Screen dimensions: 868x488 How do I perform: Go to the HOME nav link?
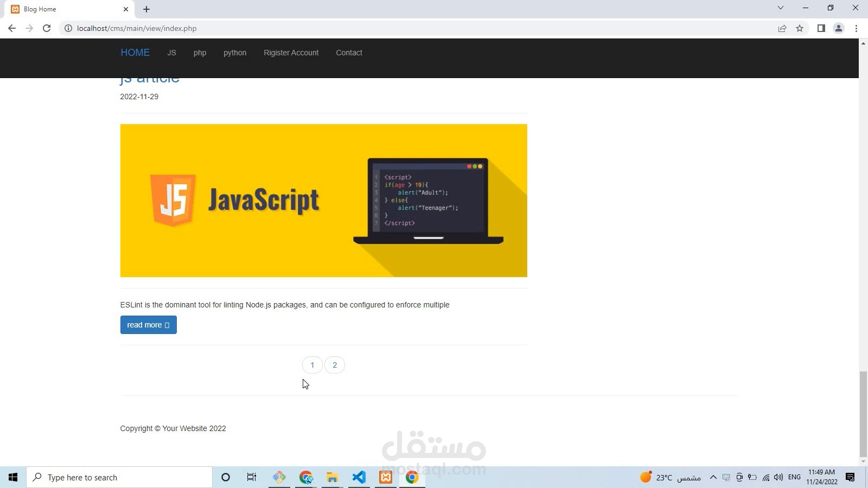(135, 53)
